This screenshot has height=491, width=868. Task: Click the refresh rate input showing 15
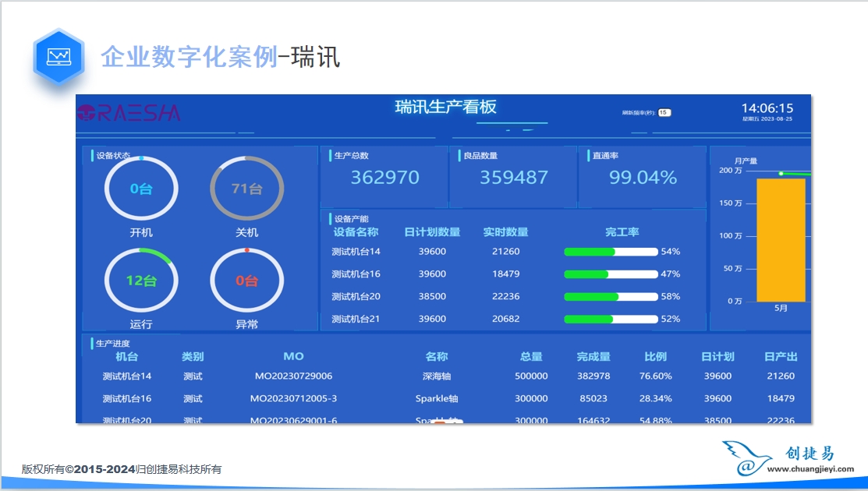[664, 112]
